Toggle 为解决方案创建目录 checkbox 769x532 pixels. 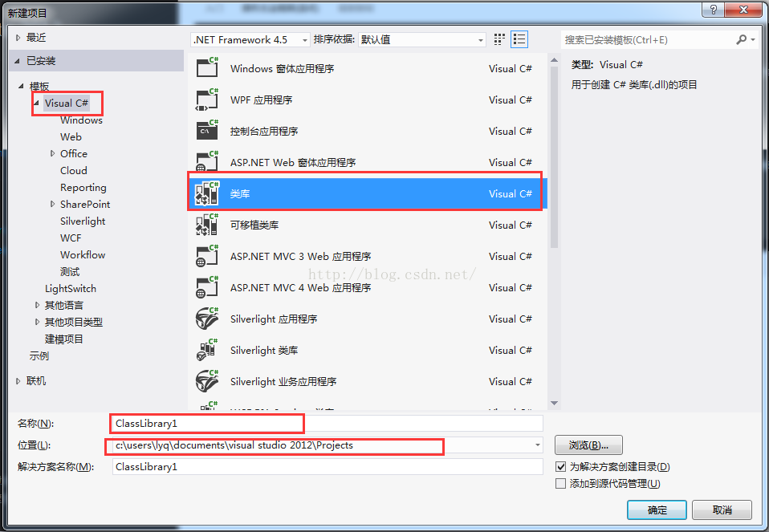click(560, 466)
